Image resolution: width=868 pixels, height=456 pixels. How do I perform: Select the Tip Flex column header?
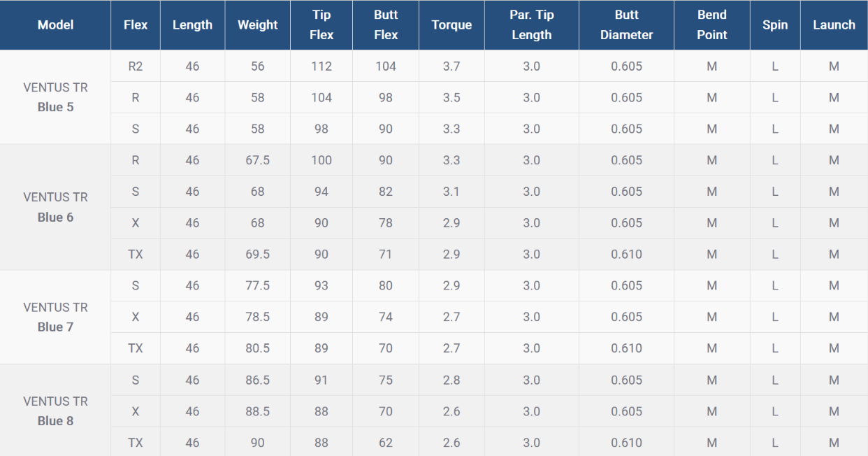point(321,25)
